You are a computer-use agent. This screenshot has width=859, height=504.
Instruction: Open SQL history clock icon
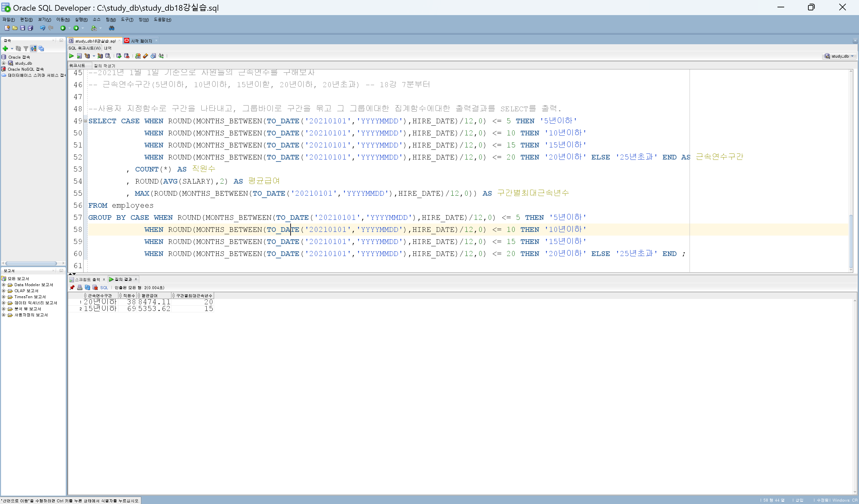(153, 56)
